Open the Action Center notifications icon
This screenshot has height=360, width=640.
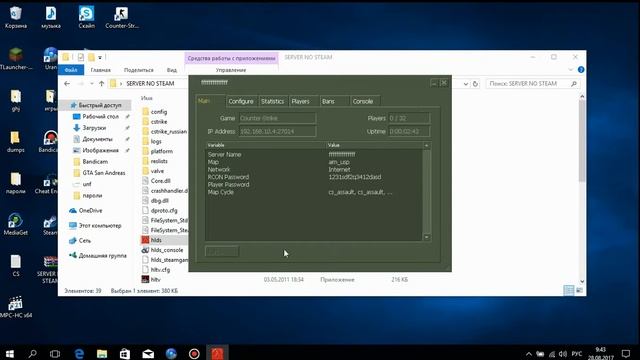click(x=626, y=353)
